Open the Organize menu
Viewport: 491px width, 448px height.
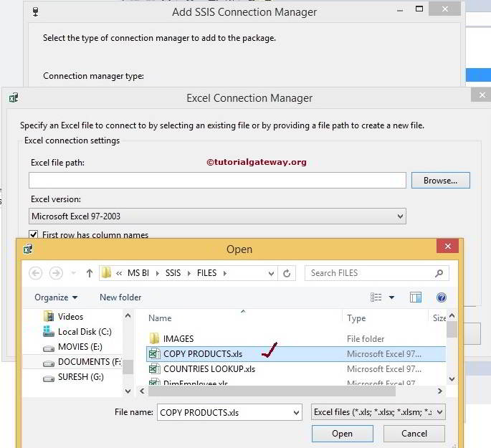pos(56,297)
